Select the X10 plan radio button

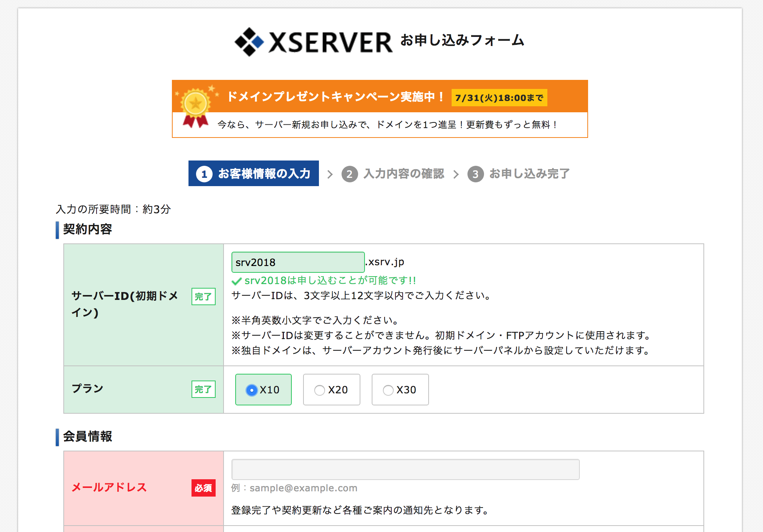point(251,390)
